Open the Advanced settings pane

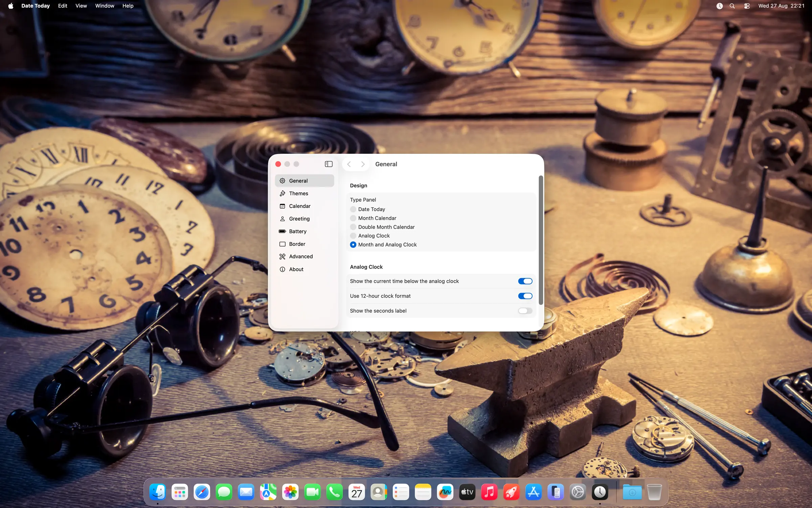pyautogui.click(x=304, y=256)
